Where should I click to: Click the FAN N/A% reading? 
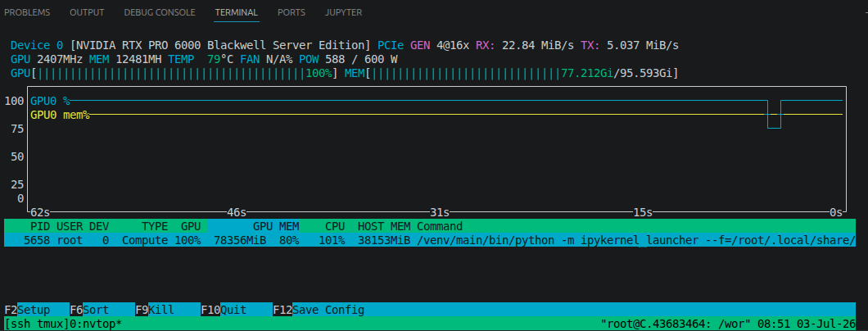pyautogui.click(x=267, y=59)
